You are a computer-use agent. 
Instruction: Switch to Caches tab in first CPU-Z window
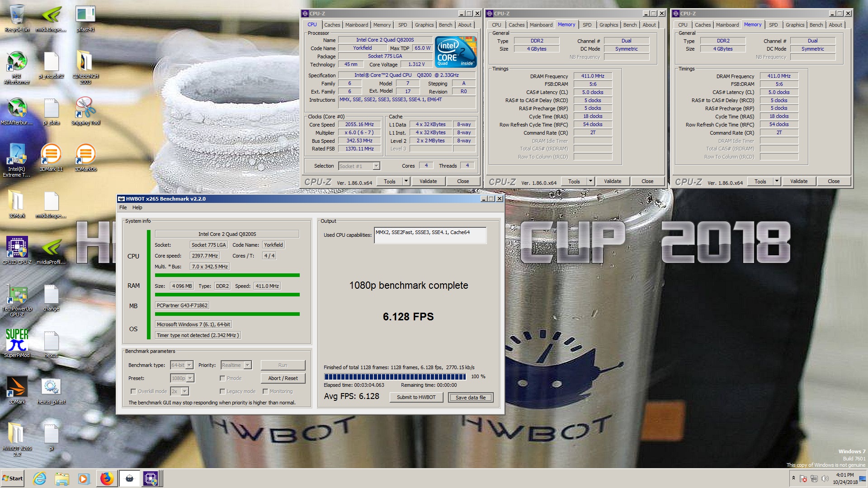(332, 25)
